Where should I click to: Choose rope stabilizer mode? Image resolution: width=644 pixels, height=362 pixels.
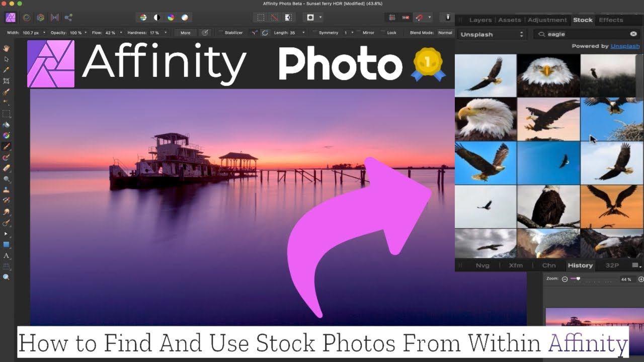254,33
